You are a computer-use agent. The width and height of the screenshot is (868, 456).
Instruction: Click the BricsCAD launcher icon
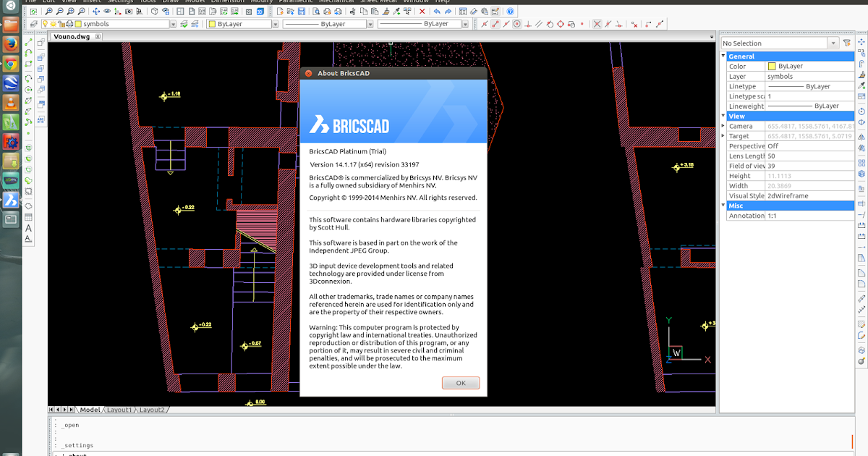point(10,200)
